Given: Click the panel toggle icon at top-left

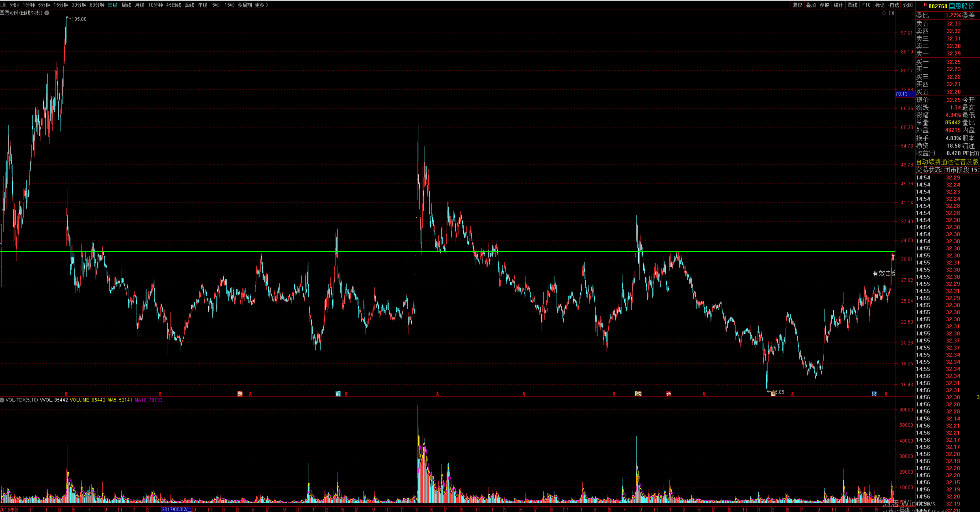Looking at the screenshot, I should point(3,5).
